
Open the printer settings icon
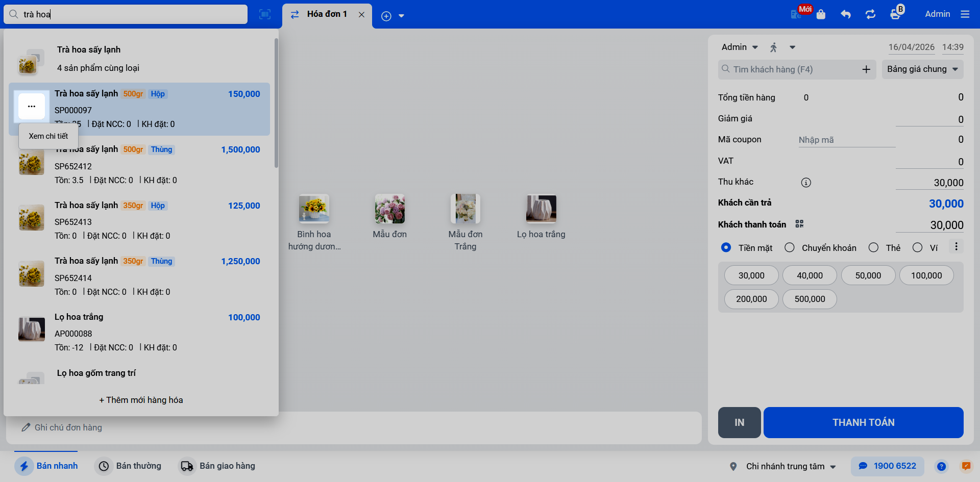tap(895, 14)
